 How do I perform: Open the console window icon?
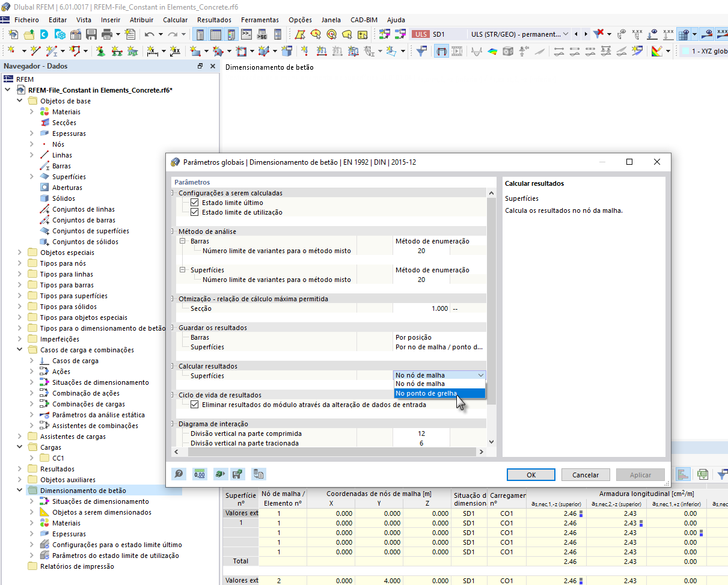pos(246,34)
